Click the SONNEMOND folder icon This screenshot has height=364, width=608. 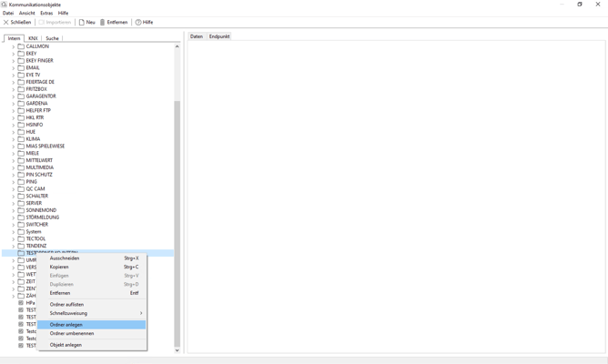[x=21, y=210]
